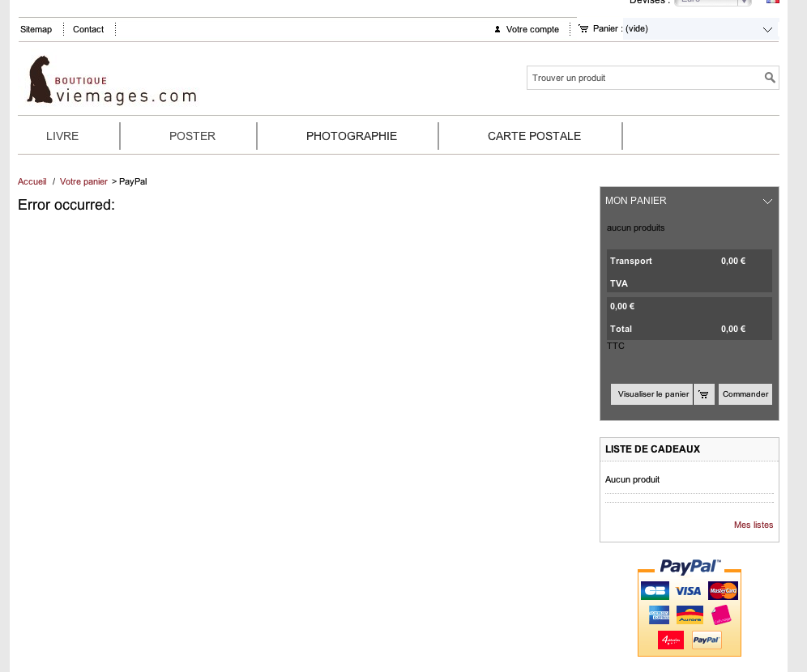Collapse the Mon Panier block chevron

click(x=767, y=201)
